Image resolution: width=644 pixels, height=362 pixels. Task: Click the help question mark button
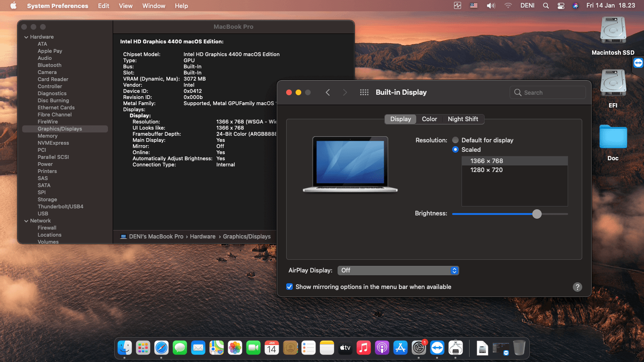click(578, 287)
